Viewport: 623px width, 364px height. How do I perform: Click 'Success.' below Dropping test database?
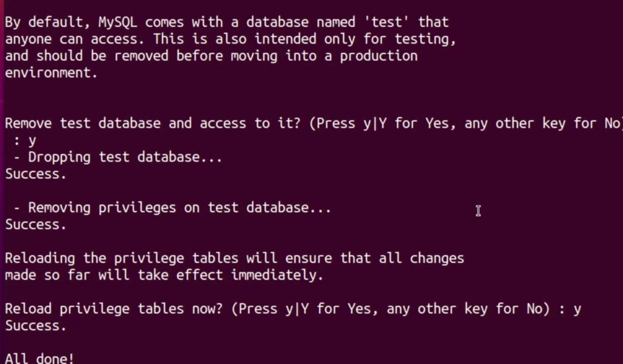36,174
